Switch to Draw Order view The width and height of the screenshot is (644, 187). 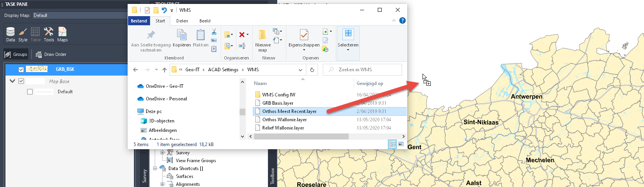(51, 54)
